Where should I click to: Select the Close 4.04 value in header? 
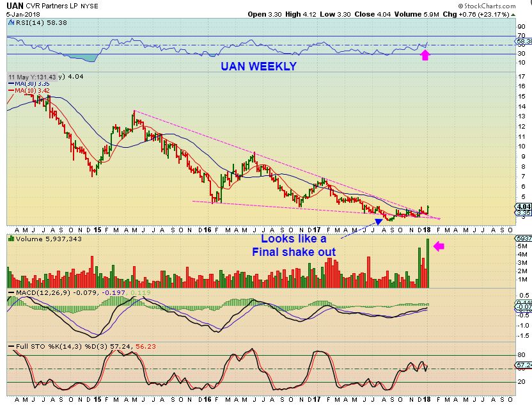(x=373, y=14)
